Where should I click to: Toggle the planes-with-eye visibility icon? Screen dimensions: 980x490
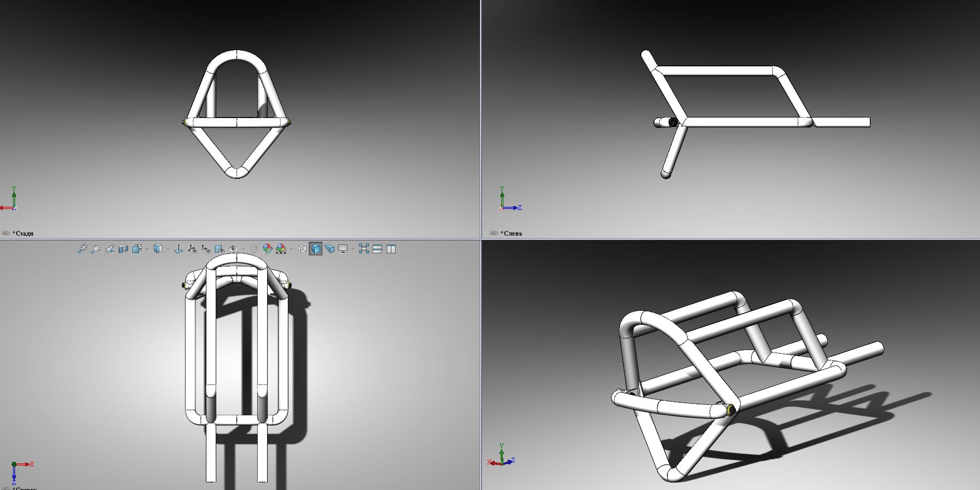pyautogui.click(x=220, y=249)
